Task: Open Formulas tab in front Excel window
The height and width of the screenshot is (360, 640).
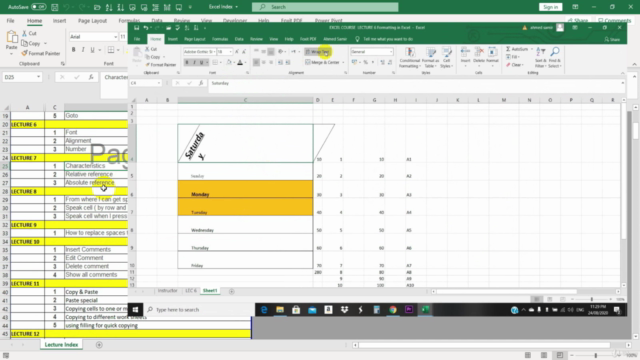Action: 220,39
